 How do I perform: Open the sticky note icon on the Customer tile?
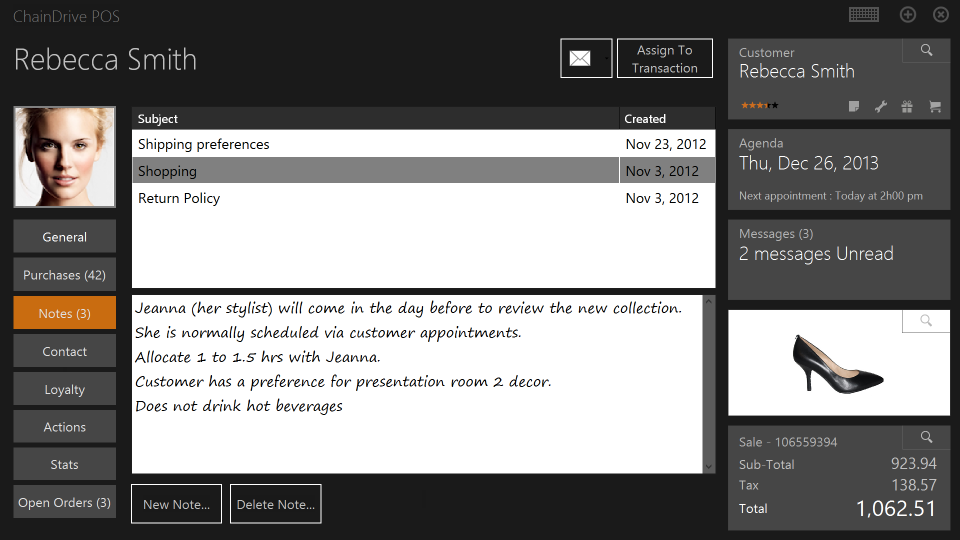[854, 107]
